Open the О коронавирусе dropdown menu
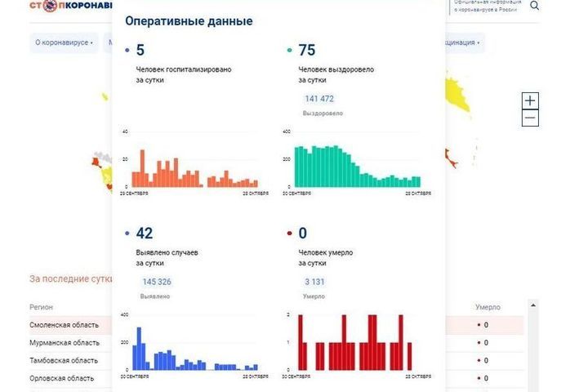 pos(64,42)
